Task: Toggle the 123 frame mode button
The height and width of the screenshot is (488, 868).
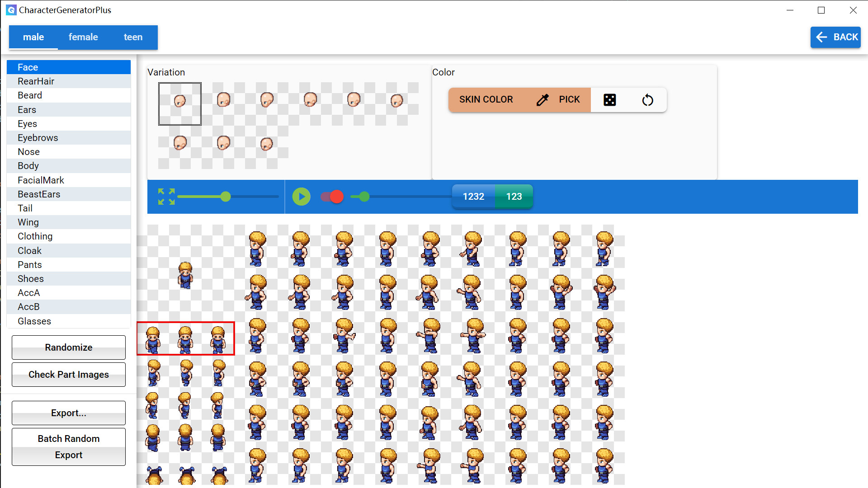Action: click(514, 197)
